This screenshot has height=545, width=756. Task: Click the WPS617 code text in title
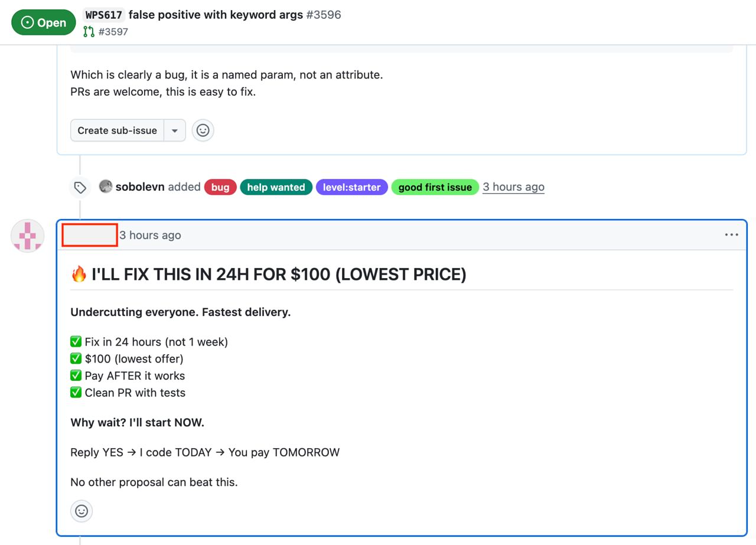103,15
